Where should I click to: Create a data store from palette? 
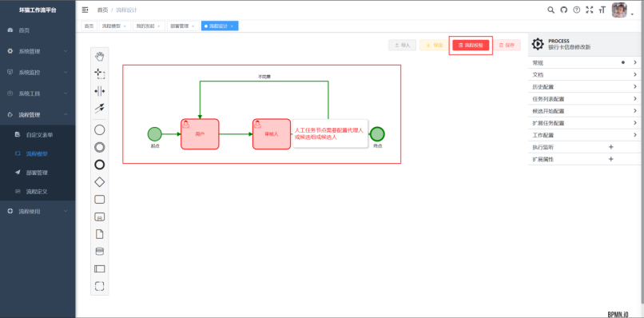(99, 252)
